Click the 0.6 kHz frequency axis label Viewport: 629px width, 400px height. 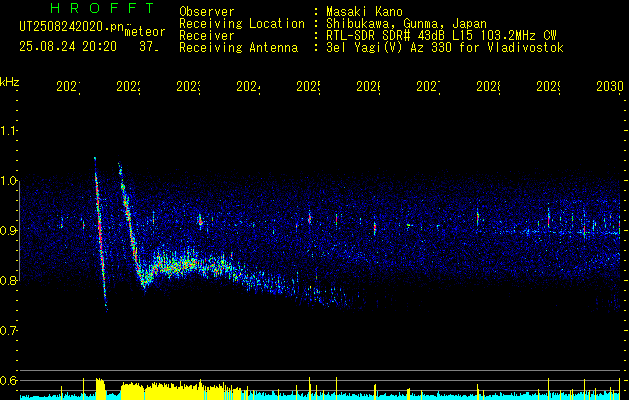click(x=9, y=380)
